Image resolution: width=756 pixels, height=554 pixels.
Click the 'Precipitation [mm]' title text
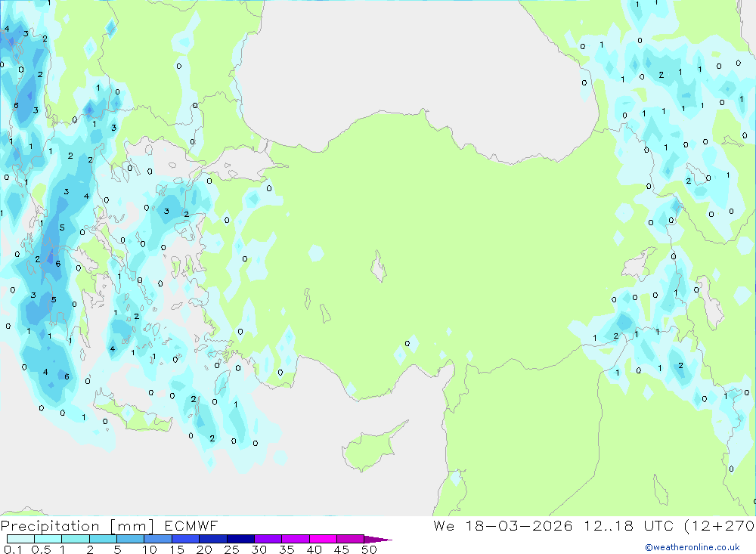click(77, 526)
